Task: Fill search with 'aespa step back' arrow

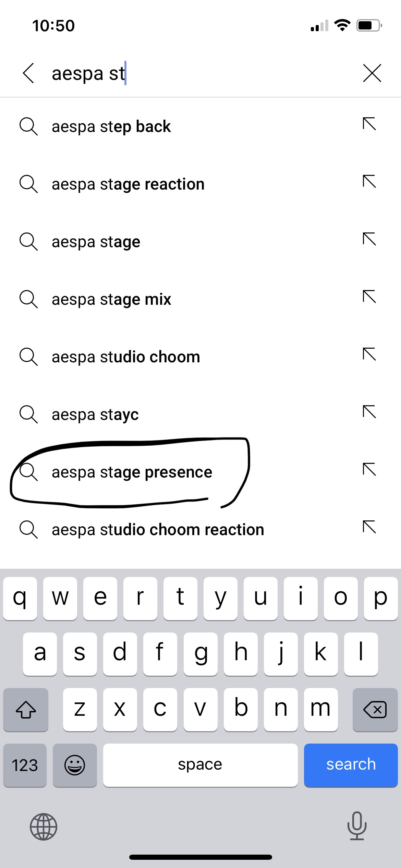Action: [369, 124]
